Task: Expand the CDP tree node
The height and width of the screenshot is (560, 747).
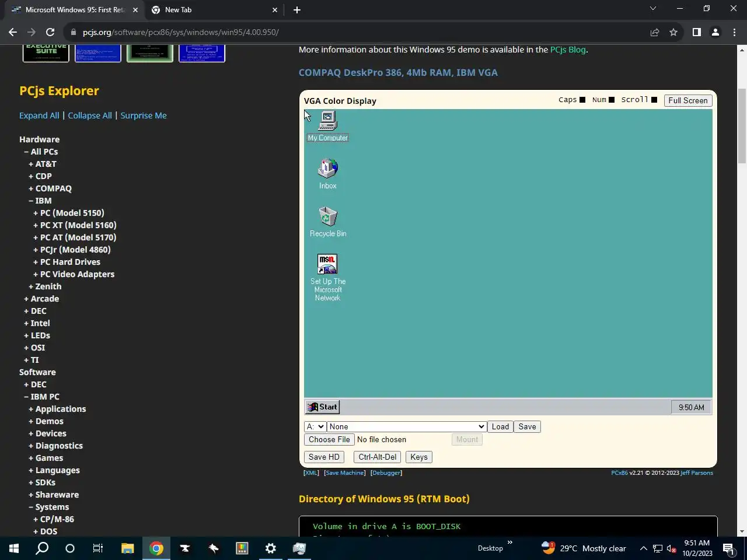Action: click(x=40, y=176)
